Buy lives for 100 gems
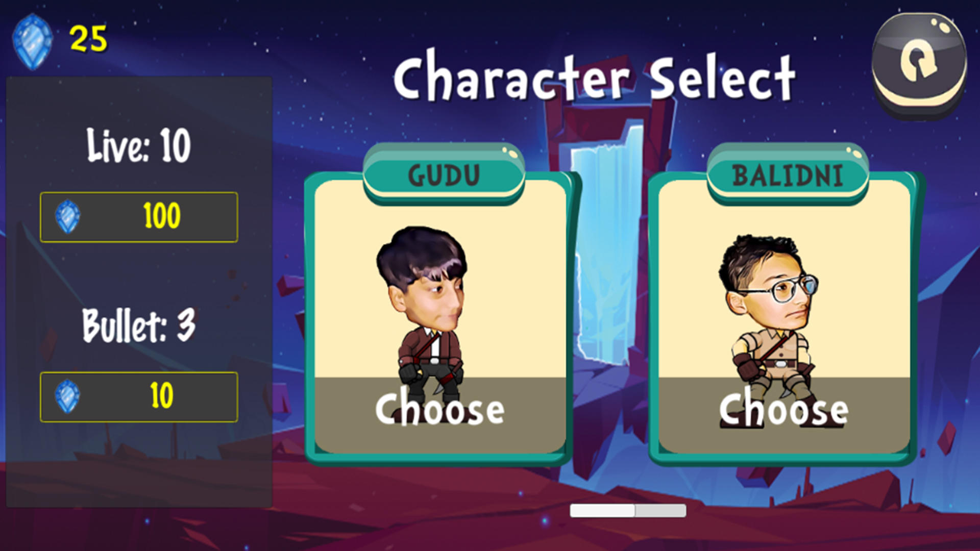Viewport: 980px width, 551px height. point(139,217)
